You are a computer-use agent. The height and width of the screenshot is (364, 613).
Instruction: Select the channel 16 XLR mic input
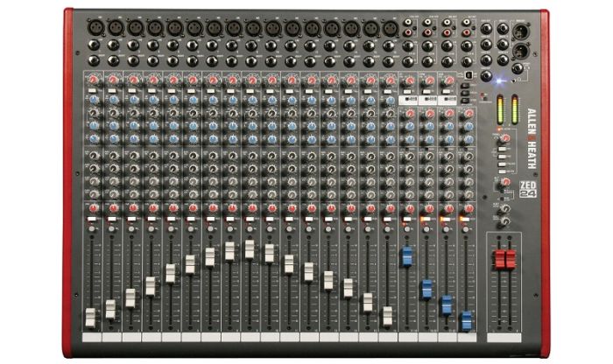(x=391, y=28)
